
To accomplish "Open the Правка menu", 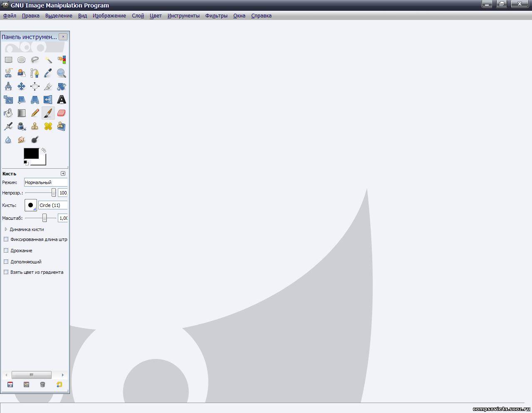I will pos(31,16).
